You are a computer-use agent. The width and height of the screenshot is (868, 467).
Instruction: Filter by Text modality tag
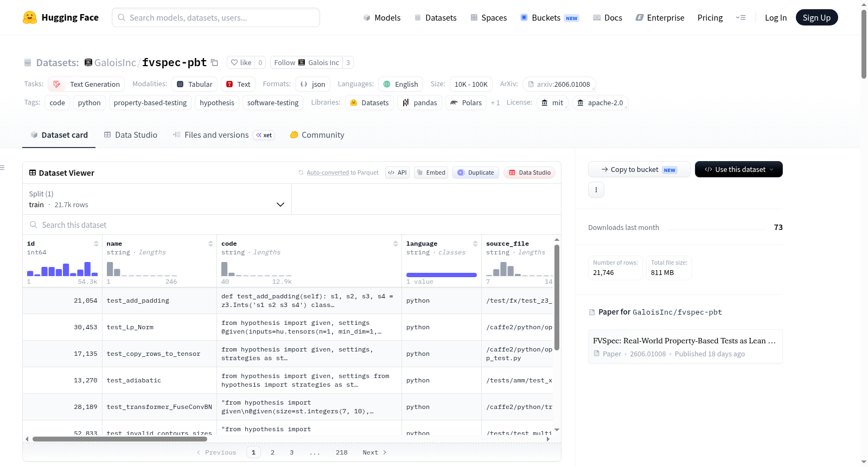[x=238, y=84]
